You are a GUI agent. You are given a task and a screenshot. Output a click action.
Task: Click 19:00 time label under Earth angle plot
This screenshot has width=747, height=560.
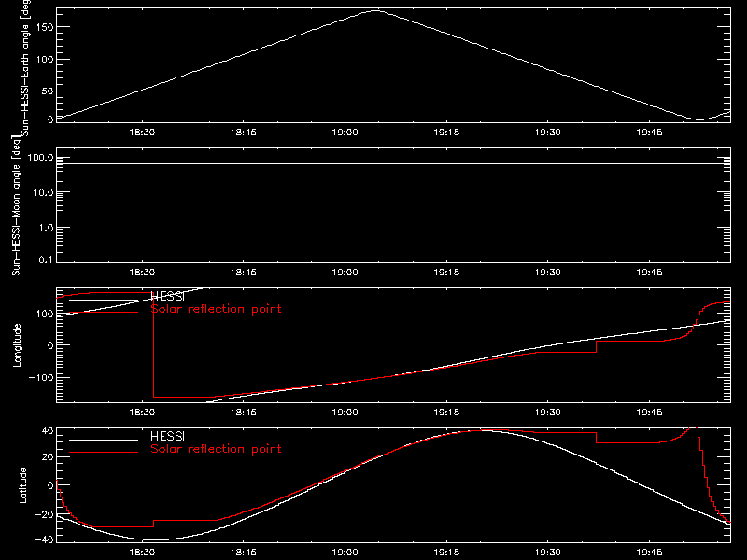tap(345, 132)
